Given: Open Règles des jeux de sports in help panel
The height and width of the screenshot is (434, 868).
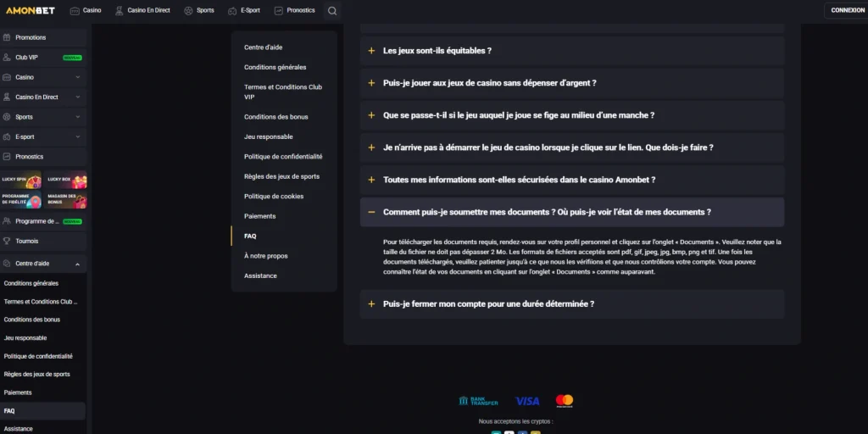Looking at the screenshot, I should [281, 176].
